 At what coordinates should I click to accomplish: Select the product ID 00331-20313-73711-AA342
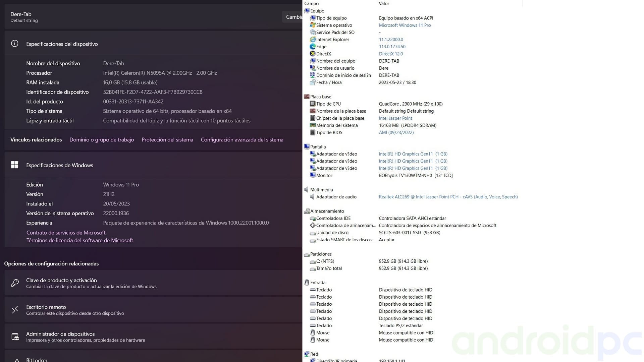133,102
